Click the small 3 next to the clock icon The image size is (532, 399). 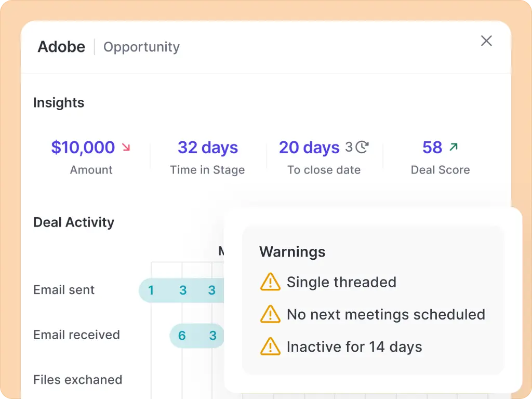[x=349, y=147]
